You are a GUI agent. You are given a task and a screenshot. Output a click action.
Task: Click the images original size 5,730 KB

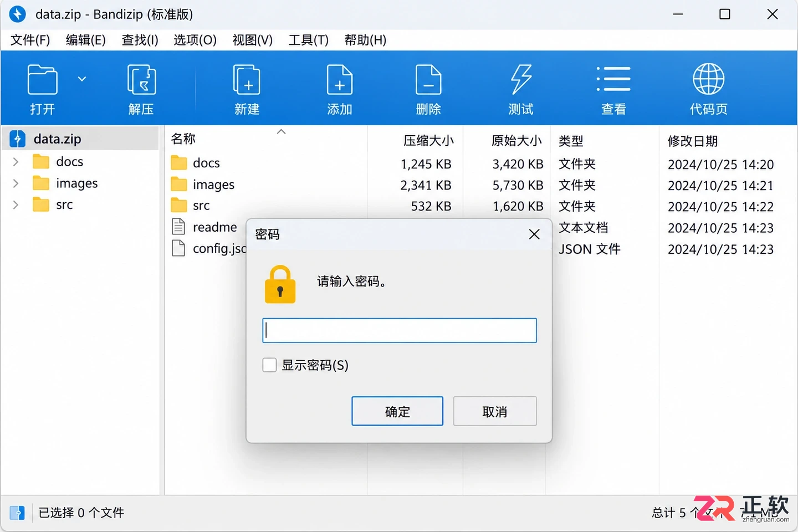tap(518, 185)
